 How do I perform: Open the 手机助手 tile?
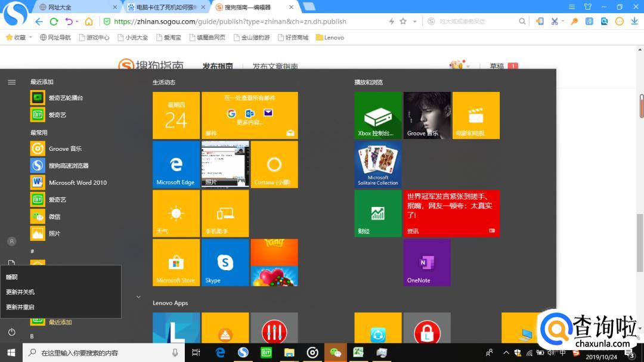[x=225, y=214]
